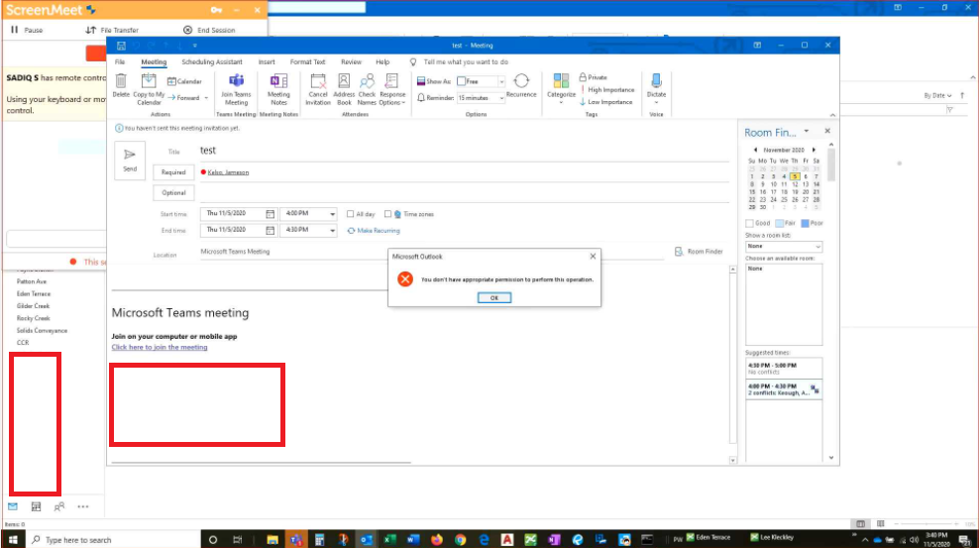980x548 pixels.
Task: Click the Make Recurring link
Action: click(374, 231)
